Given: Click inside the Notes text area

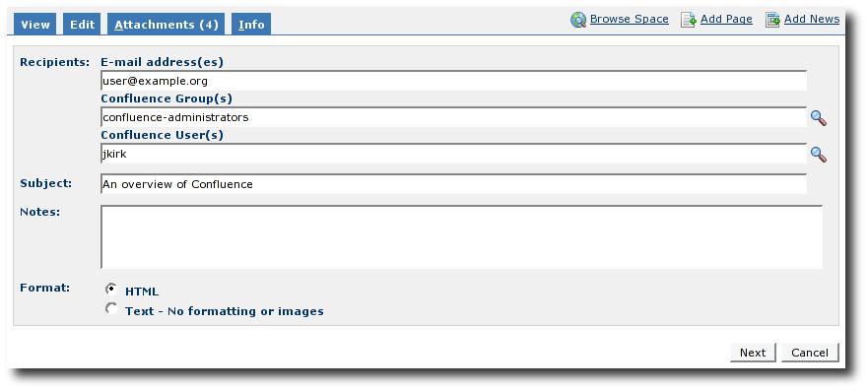Looking at the screenshot, I should point(462,237).
